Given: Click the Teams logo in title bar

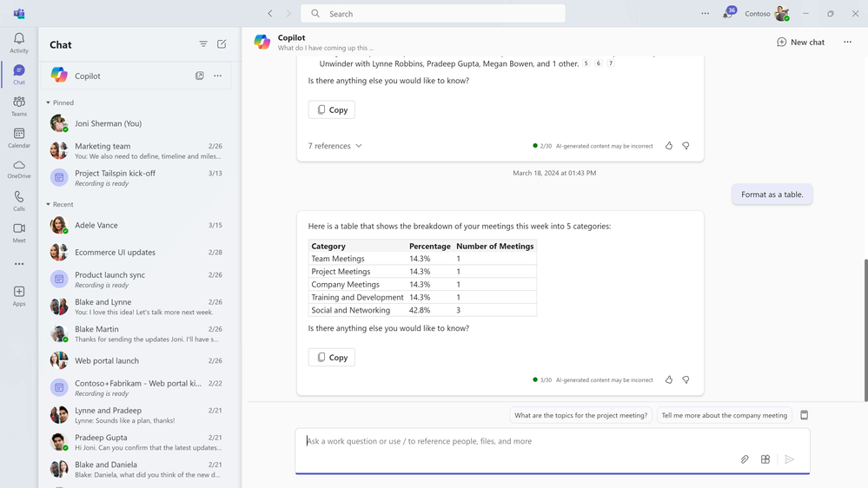Looking at the screenshot, I should tap(19, 13).
